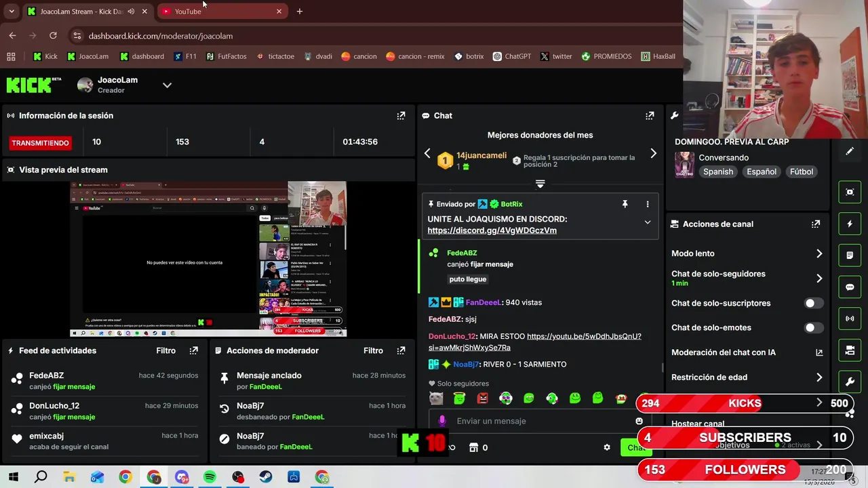The height and width of the screenshot is (488, 868).
Task: Open the notes document sidebar icon
Action: (850, 256)
